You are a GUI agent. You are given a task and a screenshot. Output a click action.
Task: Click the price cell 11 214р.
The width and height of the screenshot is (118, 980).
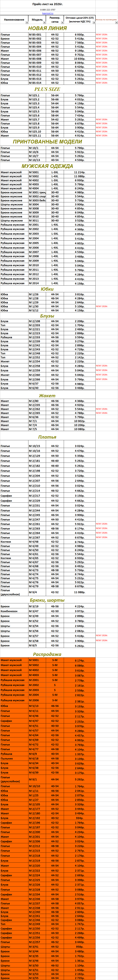[x=79, y=172]
